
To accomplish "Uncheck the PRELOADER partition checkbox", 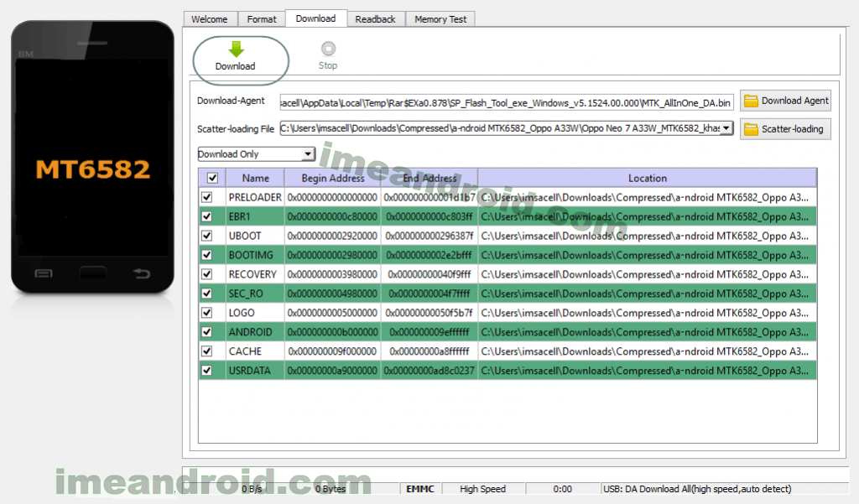I will click(206, 197).
